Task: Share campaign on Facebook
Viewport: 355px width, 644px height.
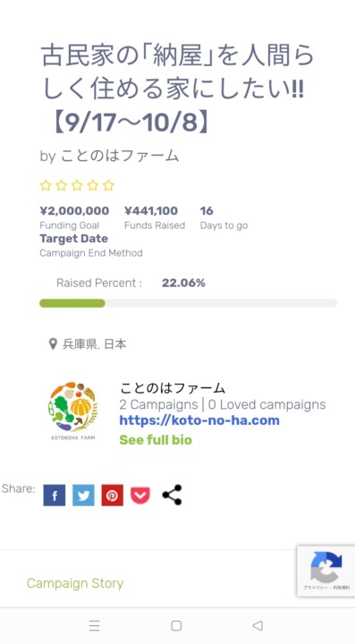Action: click(55, 495)
